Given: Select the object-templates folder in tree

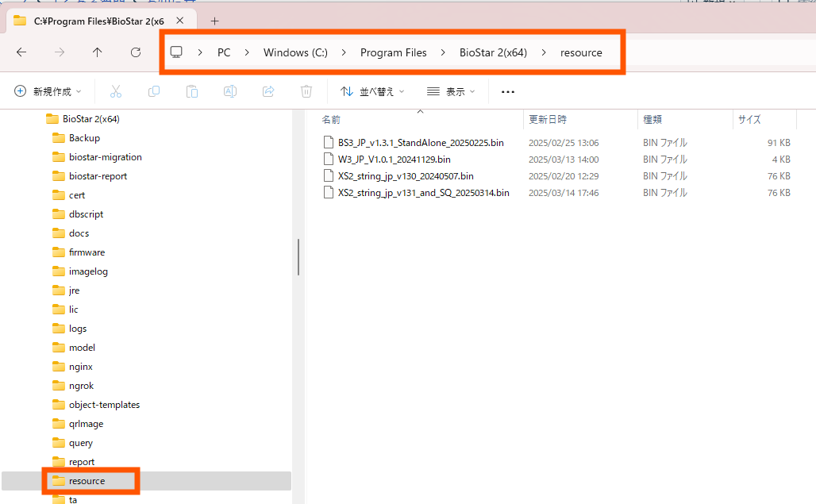Looking at the screenshot, I should 105,405.
